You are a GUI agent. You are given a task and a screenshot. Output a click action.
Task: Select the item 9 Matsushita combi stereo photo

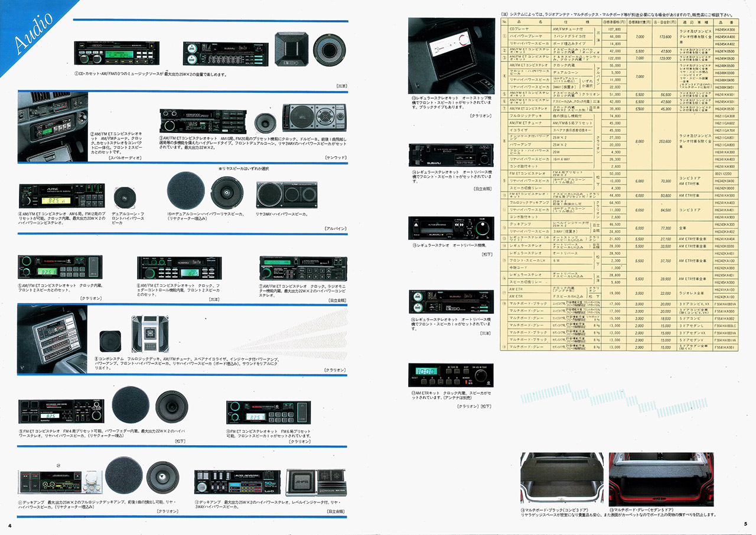[61, 411]
